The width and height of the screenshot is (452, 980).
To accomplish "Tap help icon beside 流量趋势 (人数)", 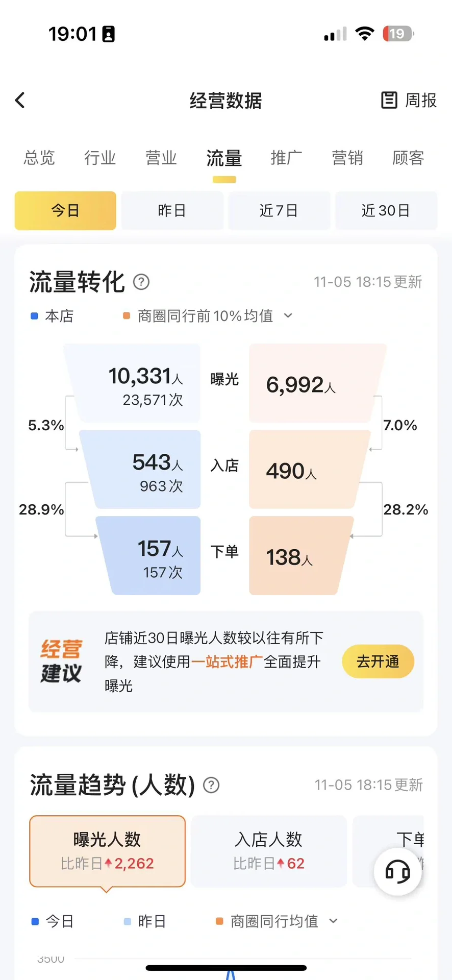I will [211, 785].
